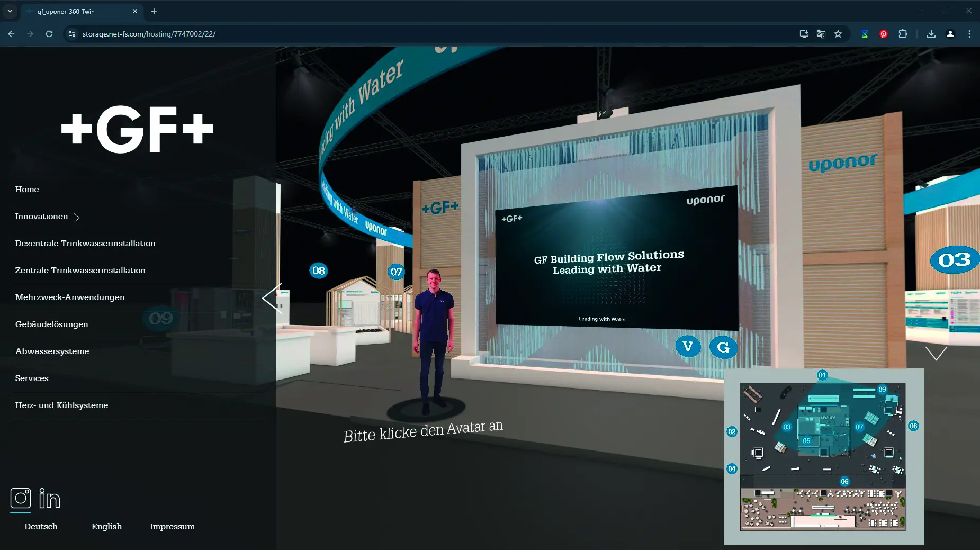Switch language to Deutsch
The height and width of the screenshot is (550, 980).
coord(41,527)
